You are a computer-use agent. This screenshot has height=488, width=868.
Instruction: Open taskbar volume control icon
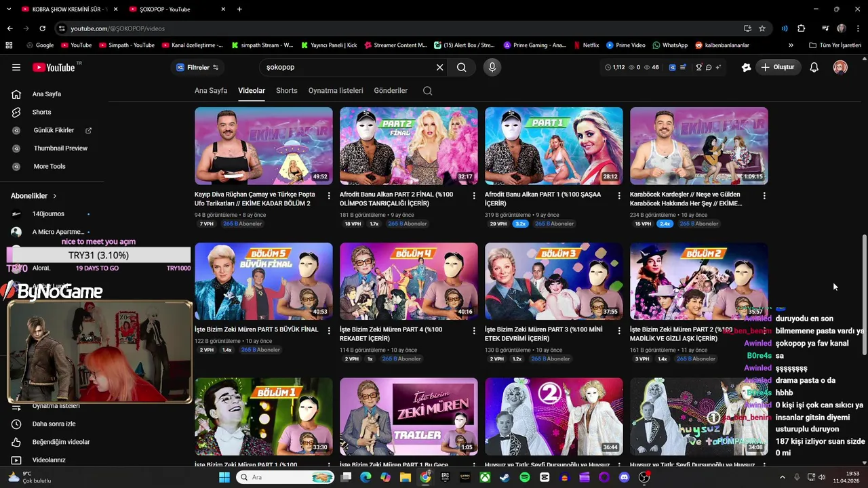(x=823, y=477)
